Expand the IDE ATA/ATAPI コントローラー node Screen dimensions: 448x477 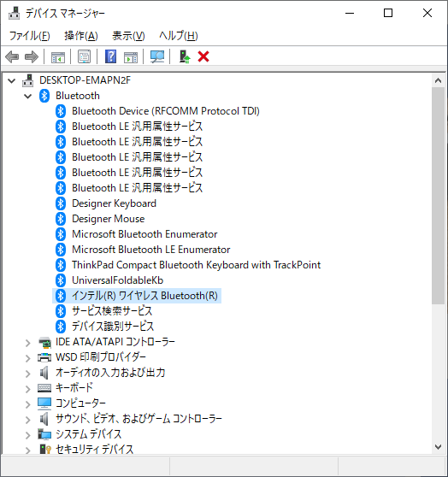point(27,343)
